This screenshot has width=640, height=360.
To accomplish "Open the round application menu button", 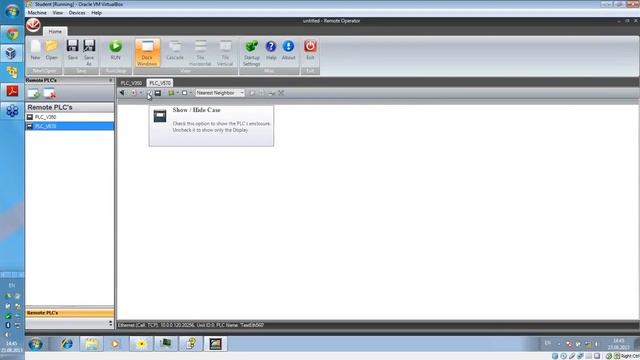I will point(33,25).
